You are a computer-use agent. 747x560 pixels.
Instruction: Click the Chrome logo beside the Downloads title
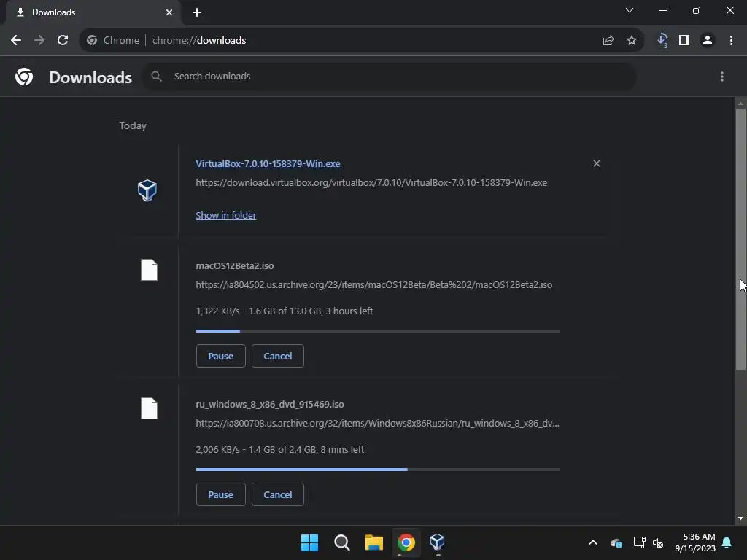click(x=24, y=77)
